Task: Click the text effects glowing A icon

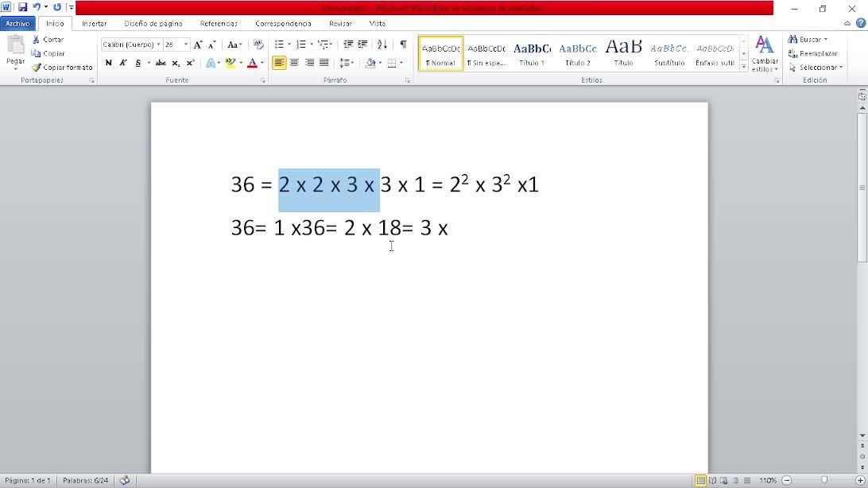Action: click(x=211, y=63)
